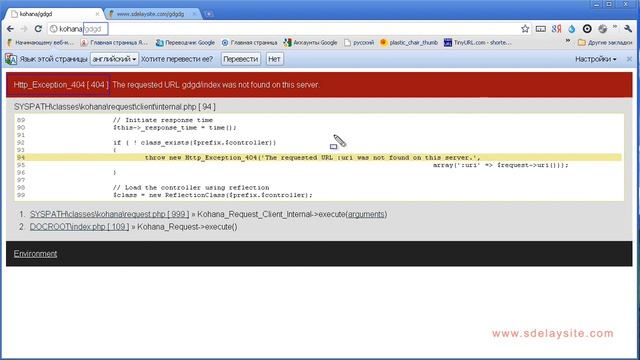Close the www.sdelaysite.com/gdgdg tab
This screenshot has height=360, width=640.
click(x=194, y=14)
